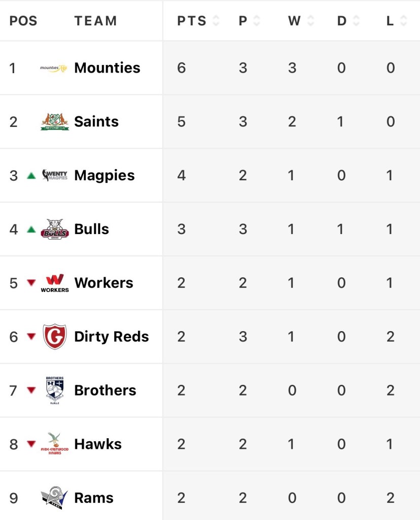This screenshot has height=520, width=420.
Task: Sort the table by PTS column
Action: tap(216, 21)
